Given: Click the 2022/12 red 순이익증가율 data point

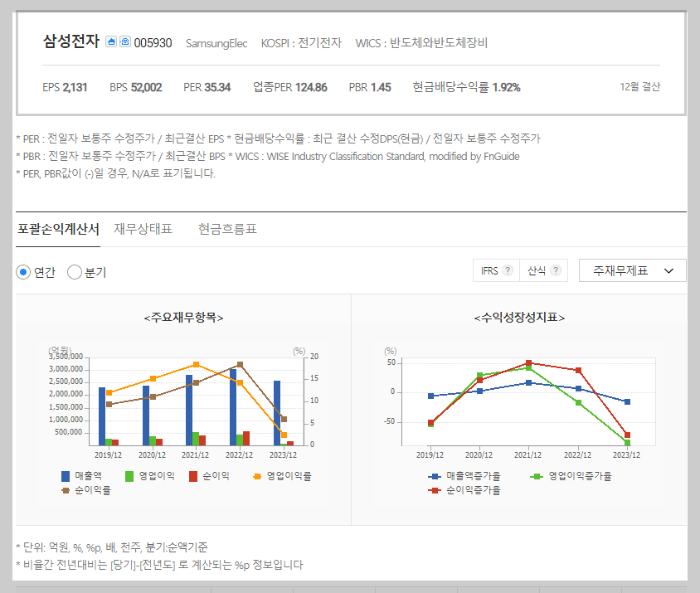Looking at the screenshot, I should point(579,371).
